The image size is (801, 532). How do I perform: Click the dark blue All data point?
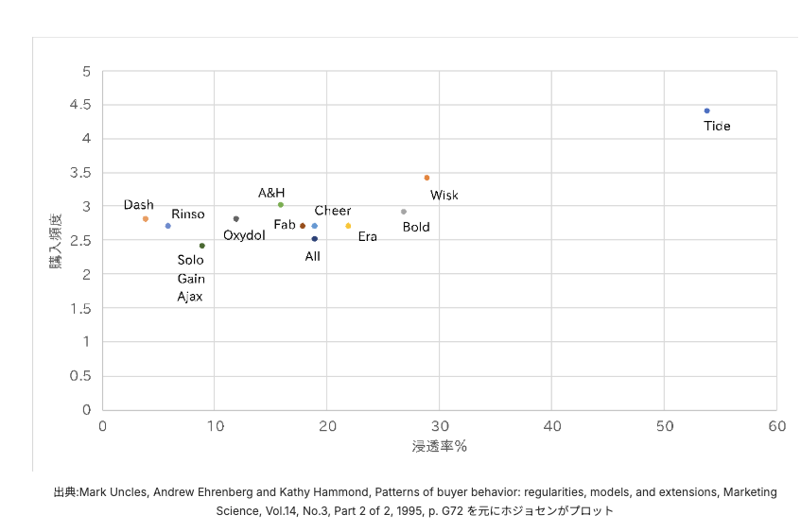pyautogui.click(x=314, y=239)
